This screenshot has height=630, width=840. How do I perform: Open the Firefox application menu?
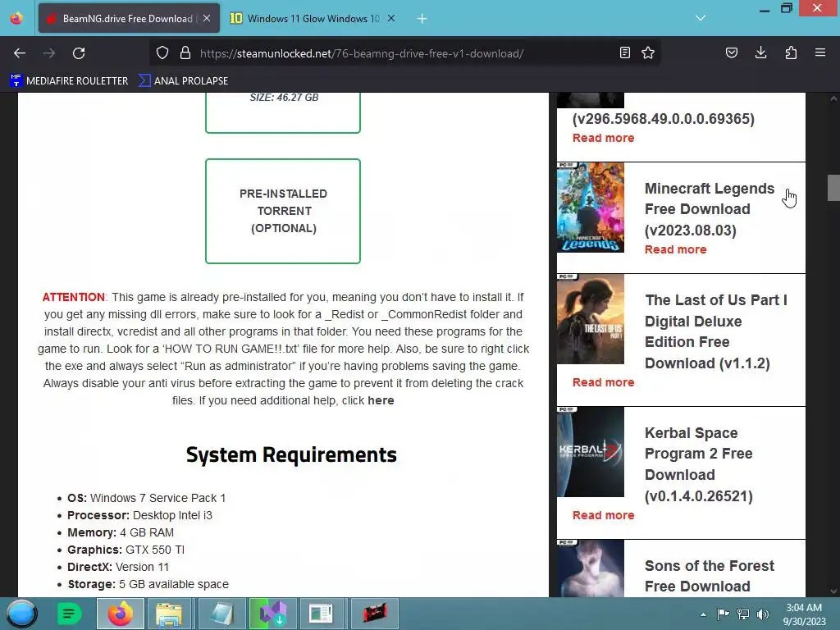820,53
